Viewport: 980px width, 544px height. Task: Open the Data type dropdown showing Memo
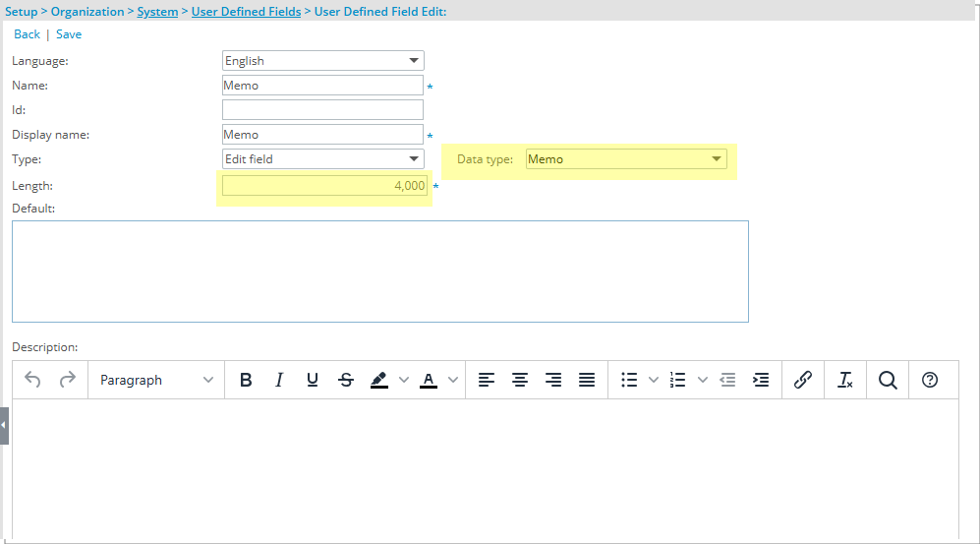point(626,159)
